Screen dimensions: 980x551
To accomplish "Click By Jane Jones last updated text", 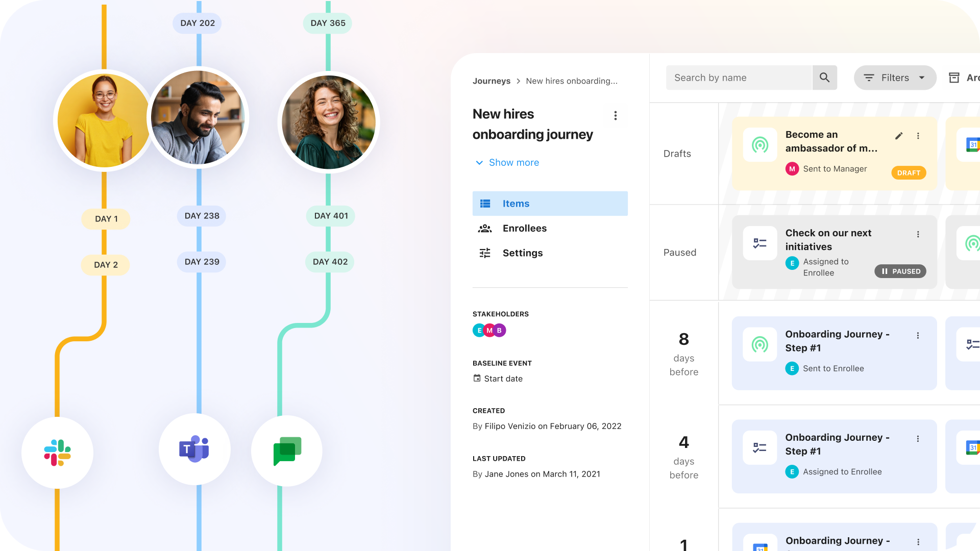I will tap(536, 474).
